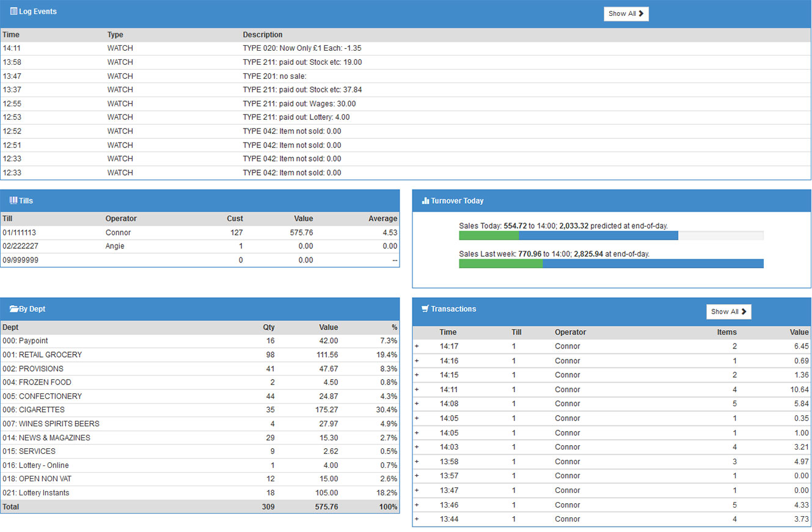Viewport: 812px width, 532px height.
Task: Select the 13:47 no sale log event
Action: pos(274,76)
